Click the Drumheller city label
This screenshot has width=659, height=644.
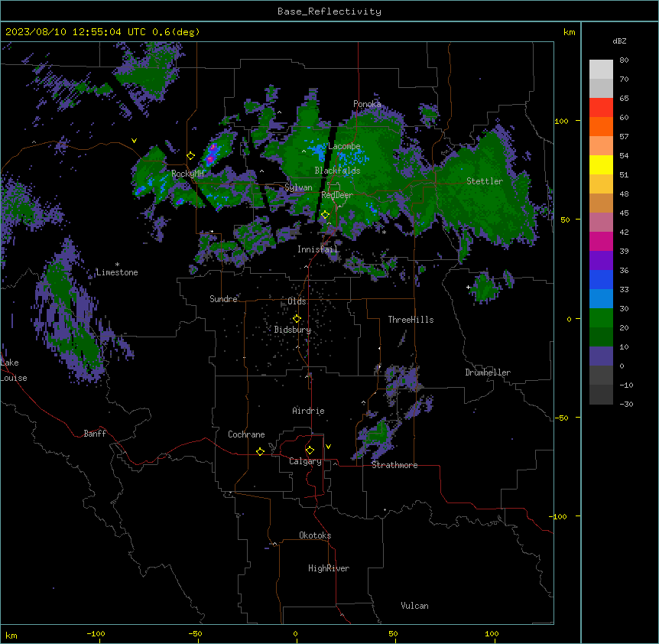(488, 372)
